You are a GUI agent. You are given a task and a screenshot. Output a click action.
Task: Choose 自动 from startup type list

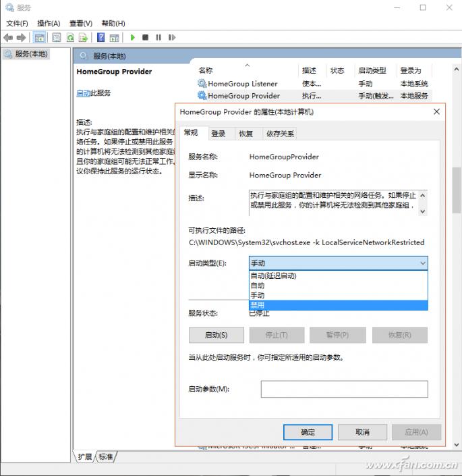click(339, 286)
